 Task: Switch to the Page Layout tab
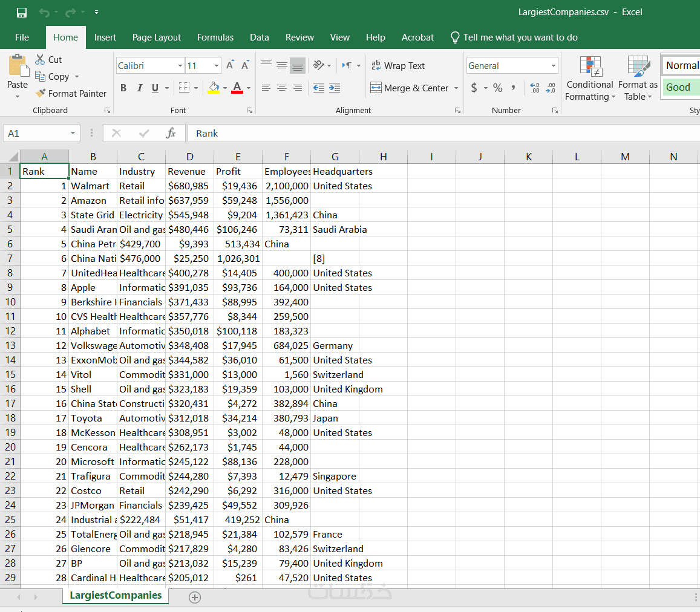[x=156, y=37]
